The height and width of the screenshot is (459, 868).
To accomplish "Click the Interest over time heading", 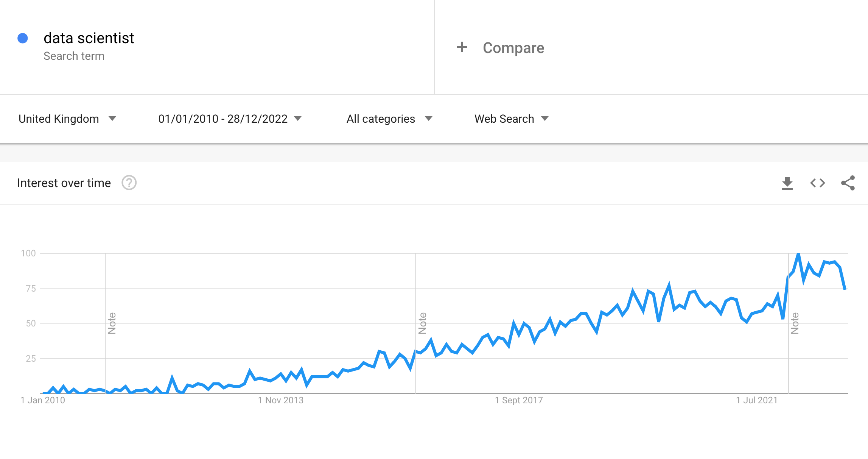I will click(x=64, y=183).
